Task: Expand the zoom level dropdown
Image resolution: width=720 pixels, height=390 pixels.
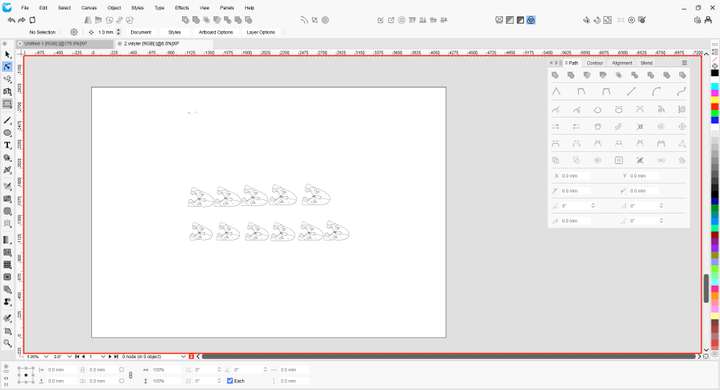Action: (46, 356)
